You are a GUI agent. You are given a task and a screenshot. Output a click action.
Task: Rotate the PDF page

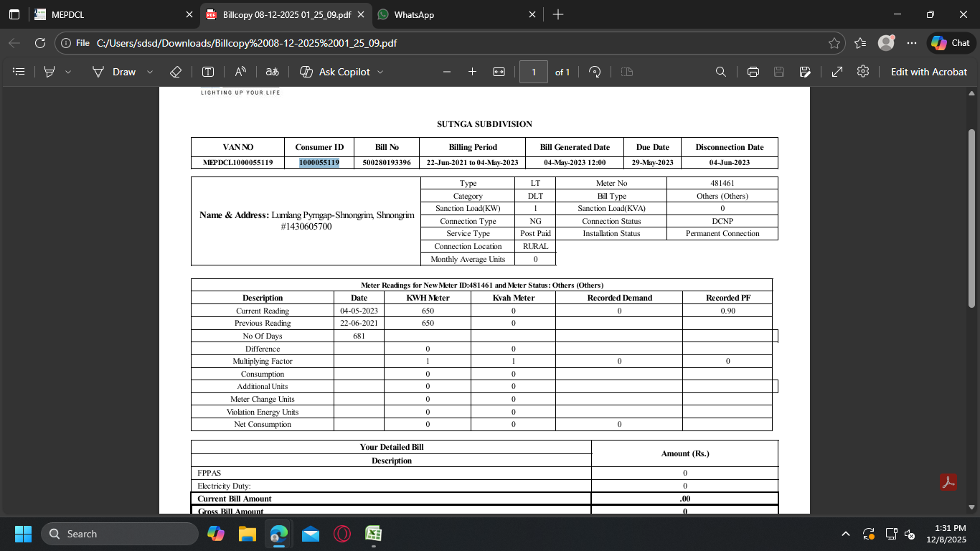(x=595, y=72)
